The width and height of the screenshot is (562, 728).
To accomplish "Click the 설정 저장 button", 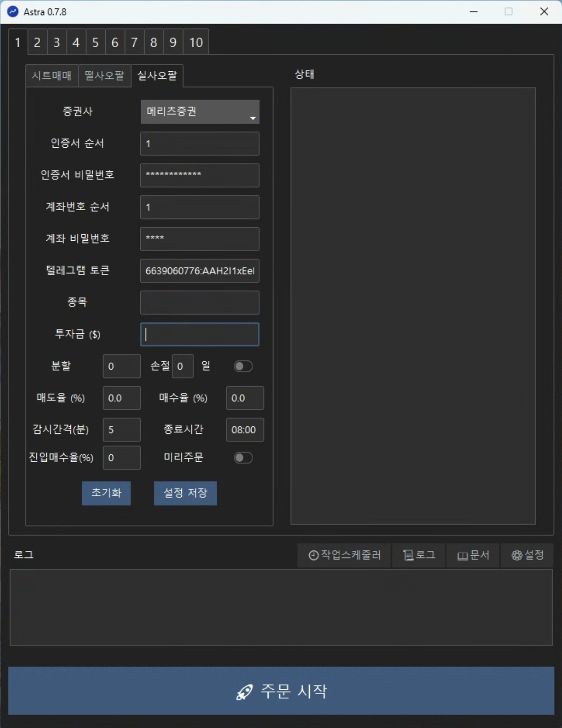I will click(185, 493).
